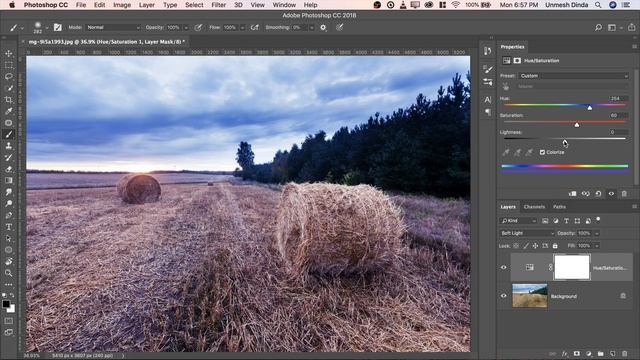This screenshot has height=360, width=640.
Task: Switch to the Channels tab
Action: tap(534, 207)
